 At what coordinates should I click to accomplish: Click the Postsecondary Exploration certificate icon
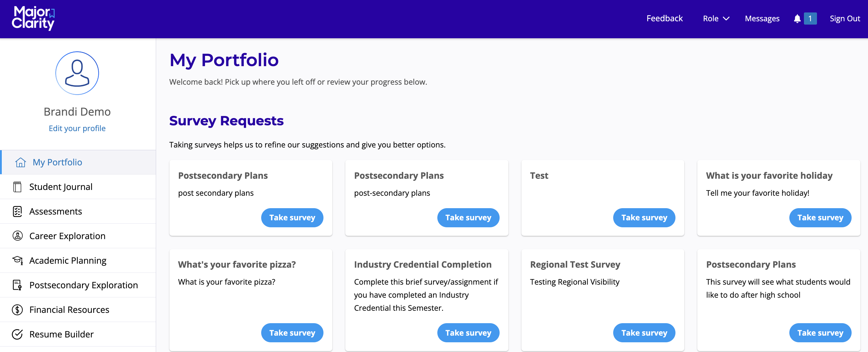[x=17, y=285]
